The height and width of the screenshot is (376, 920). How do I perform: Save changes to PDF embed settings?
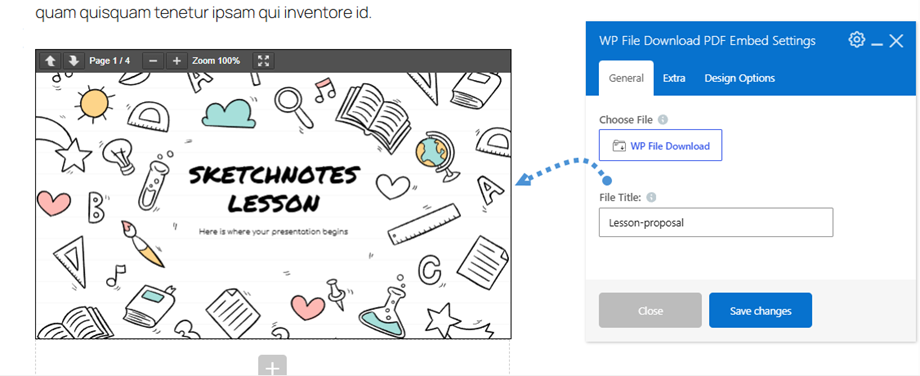(x=760, y=310)
